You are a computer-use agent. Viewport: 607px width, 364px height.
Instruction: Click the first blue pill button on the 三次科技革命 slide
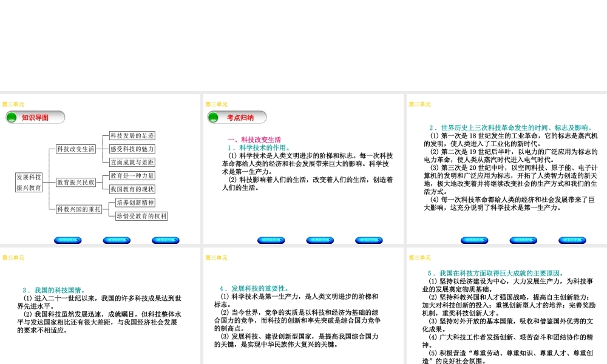click(475, 240)
